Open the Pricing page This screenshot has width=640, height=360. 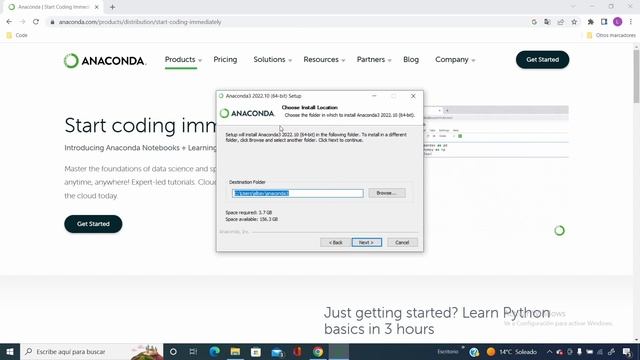pos(225,60)
